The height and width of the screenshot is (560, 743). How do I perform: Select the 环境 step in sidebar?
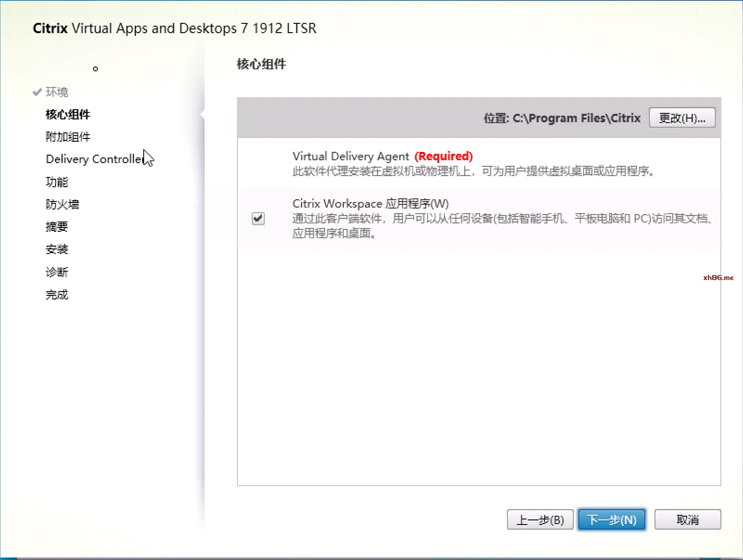[x=57, y=92]
